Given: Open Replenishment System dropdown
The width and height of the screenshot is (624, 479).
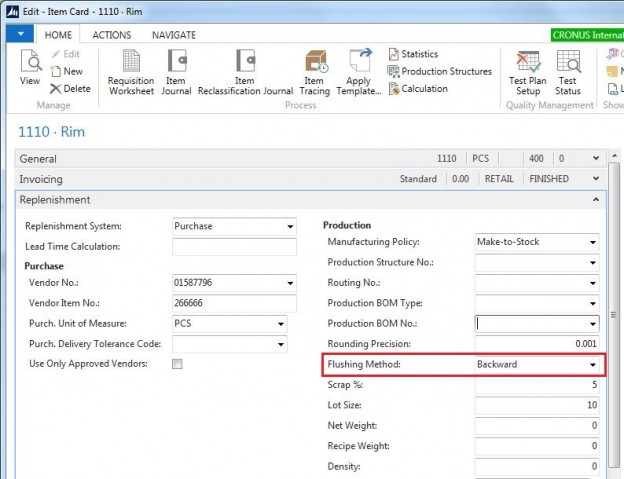Looking at the screenshot, I should coord(290,227).
